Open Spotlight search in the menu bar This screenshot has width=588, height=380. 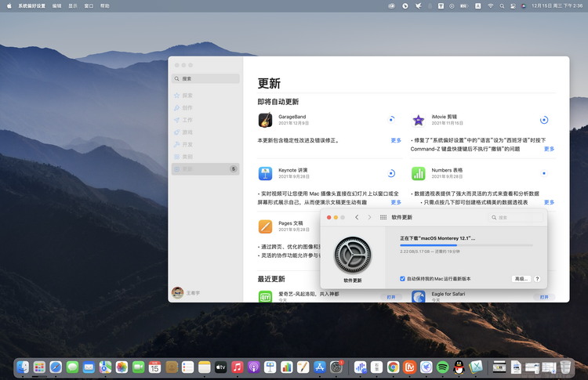click(x=502, y=6)
